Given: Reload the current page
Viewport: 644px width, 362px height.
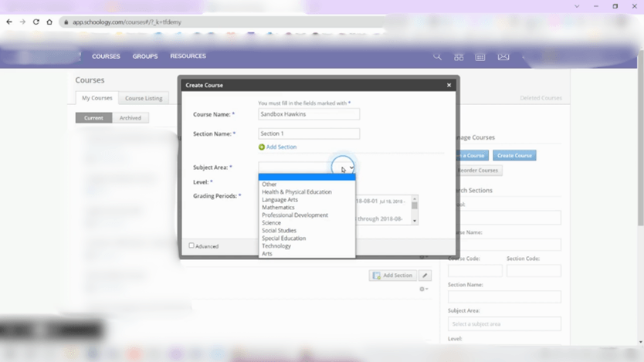Looking at the screenshot, I should 36,22.
